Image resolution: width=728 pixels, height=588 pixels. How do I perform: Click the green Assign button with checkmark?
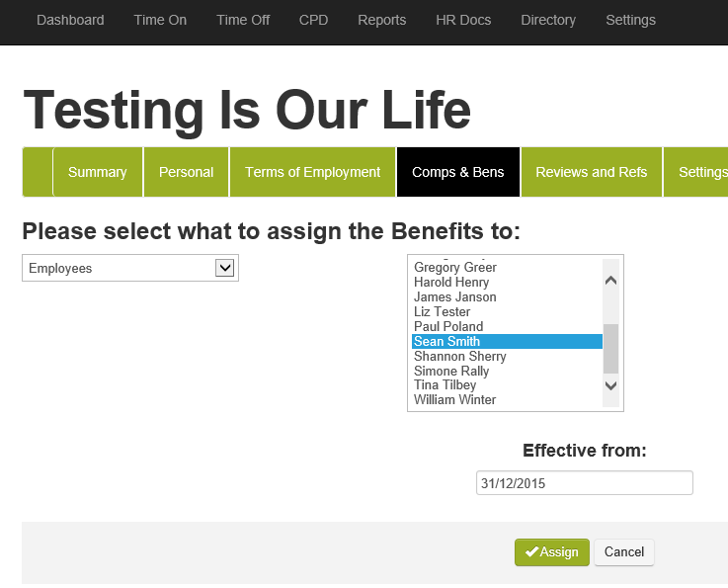[x=551, y=552]
